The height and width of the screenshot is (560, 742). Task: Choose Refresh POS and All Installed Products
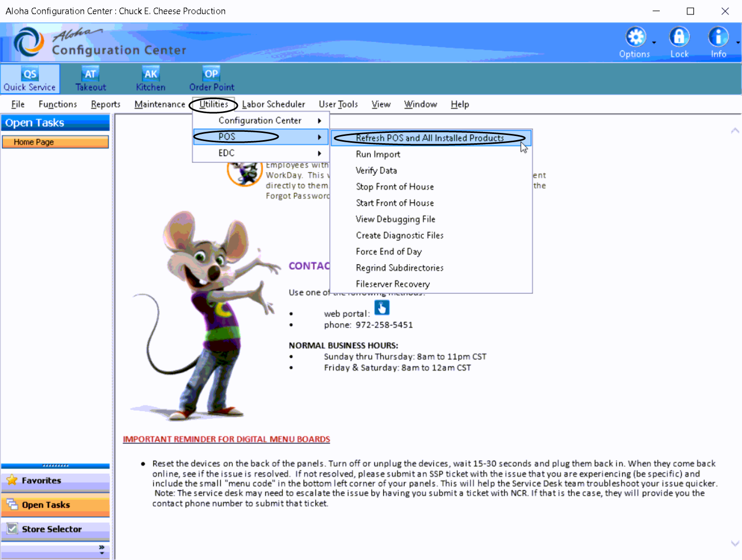pyautogui.click(x=431, y=138)
